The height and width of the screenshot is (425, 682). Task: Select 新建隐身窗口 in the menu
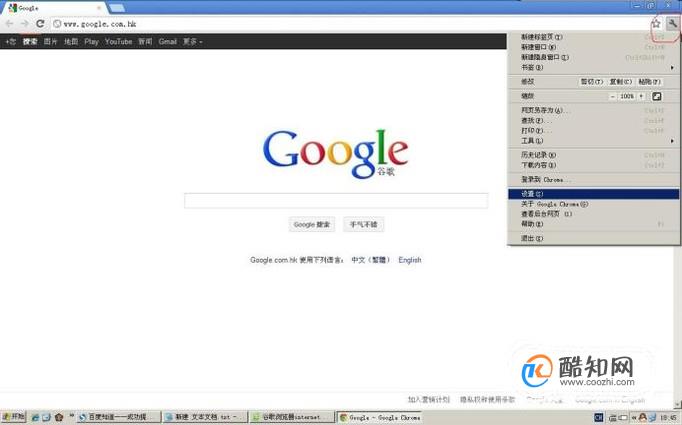point(594,57)
